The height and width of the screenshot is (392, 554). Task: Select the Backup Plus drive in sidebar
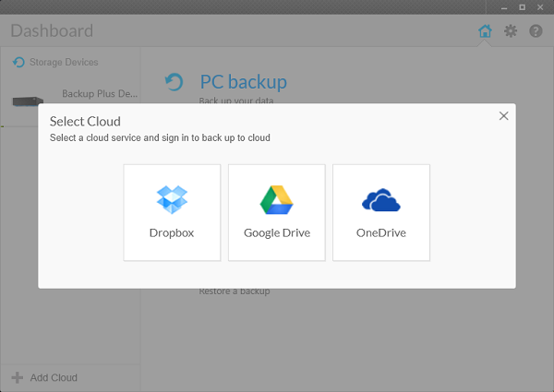click(x=100, y=94)
